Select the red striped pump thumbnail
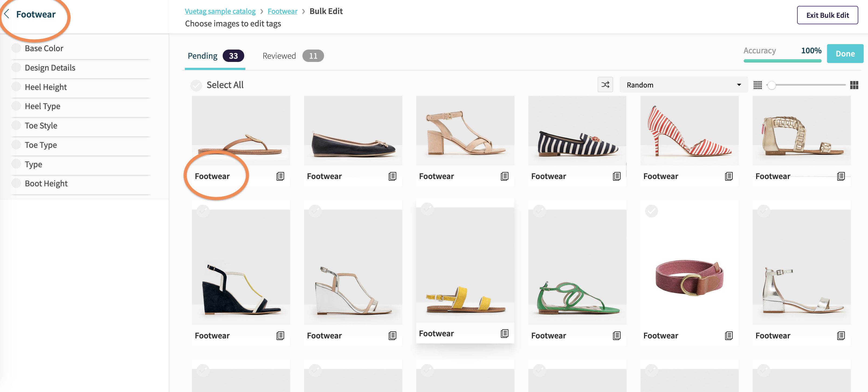 point(689,131)
